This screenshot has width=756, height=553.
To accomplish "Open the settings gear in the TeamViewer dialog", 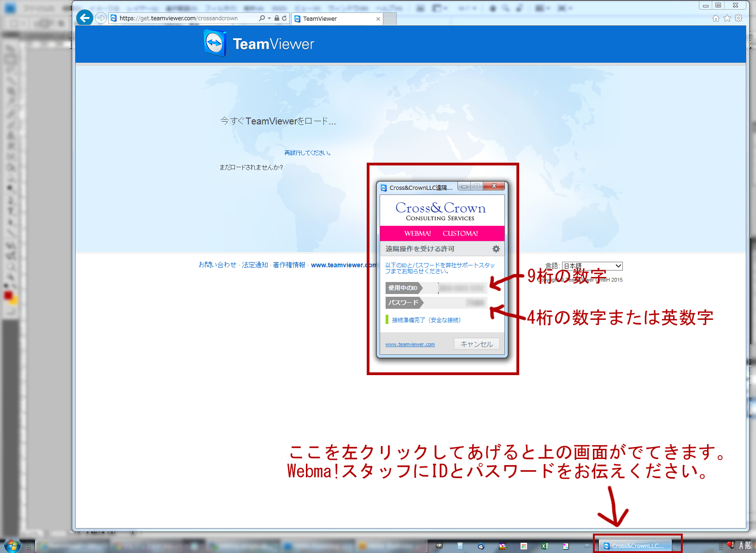I will (496, 249).
